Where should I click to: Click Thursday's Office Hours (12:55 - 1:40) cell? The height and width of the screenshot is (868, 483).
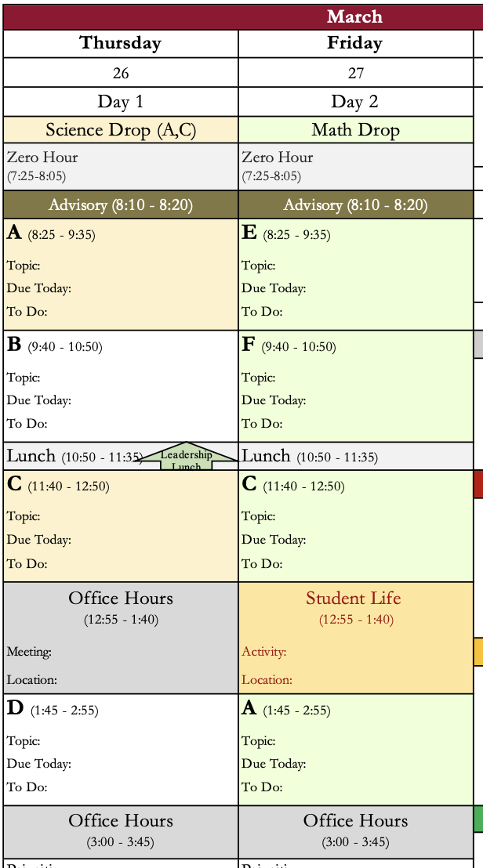[121, 638]
